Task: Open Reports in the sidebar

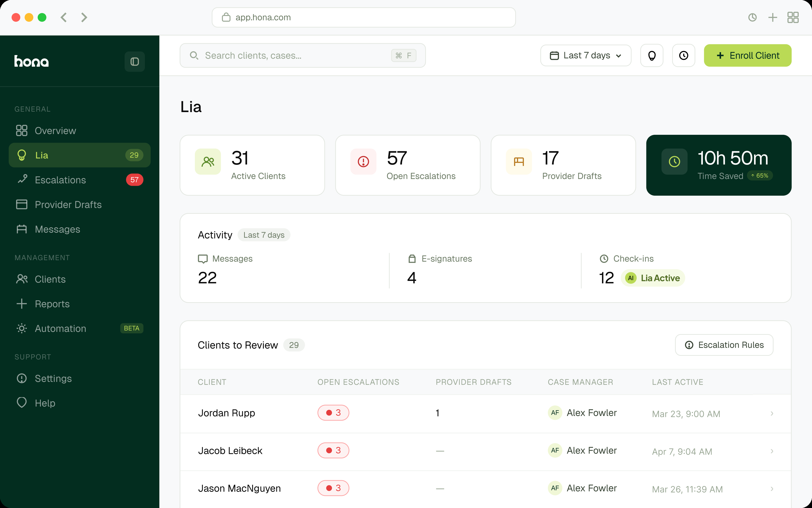Action: pos(80,304)
